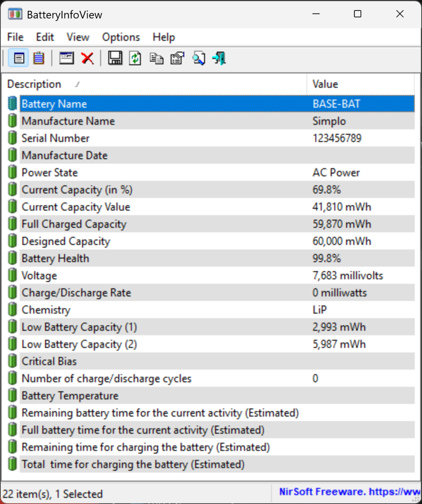This screenshot has height=504, width=422.
Task: Copy selected items using the toolbar copy icon
Action: click(x=156, y=58)
